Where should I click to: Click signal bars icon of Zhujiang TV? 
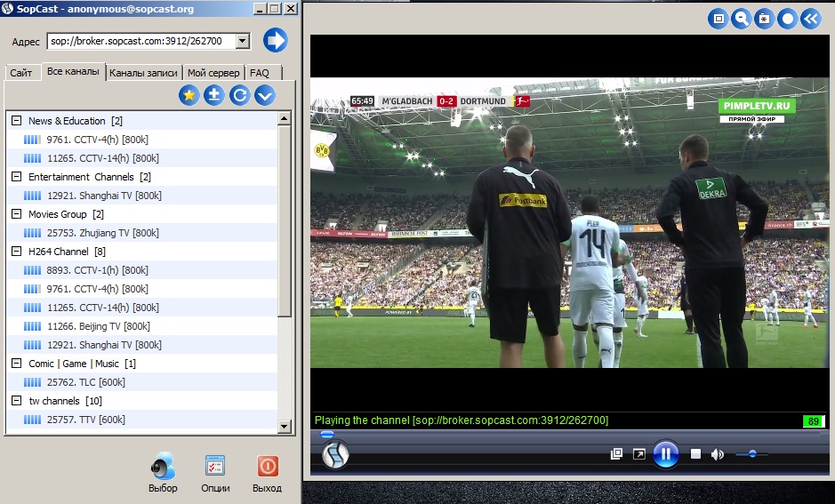32,233
